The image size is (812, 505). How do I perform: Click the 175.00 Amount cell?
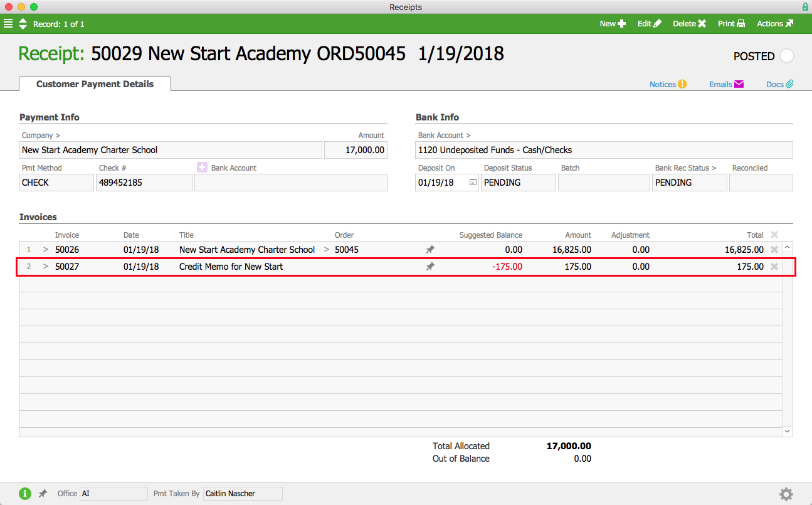point(578,267)
